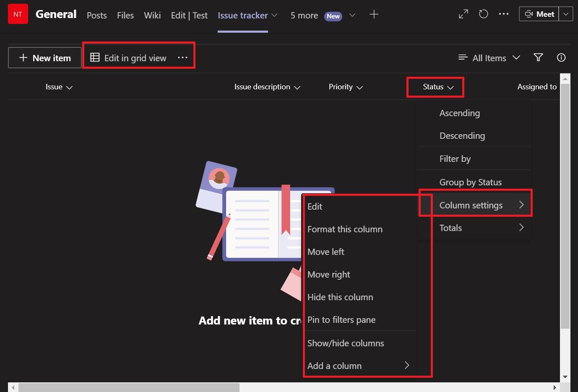The image size is (578, 392).
Task: Open the Wiki tab
Action: pos(152,16)
